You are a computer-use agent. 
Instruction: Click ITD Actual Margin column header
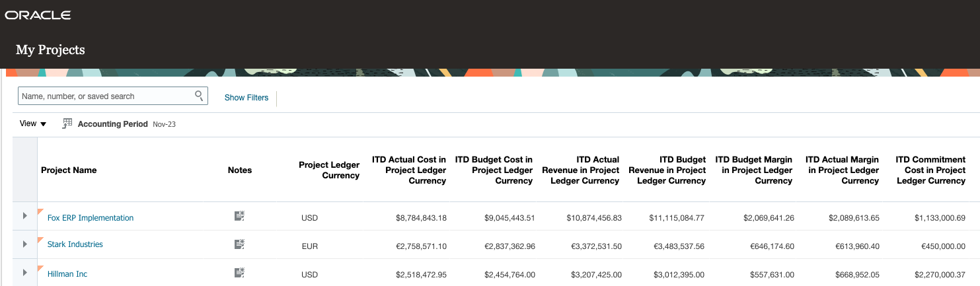[x=842, y=170]
